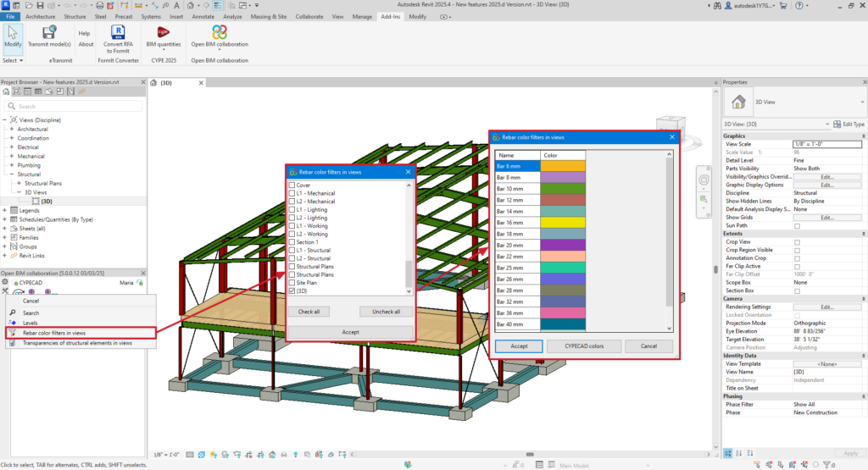Click Cancel in the color filters dialog

(648, 346)
